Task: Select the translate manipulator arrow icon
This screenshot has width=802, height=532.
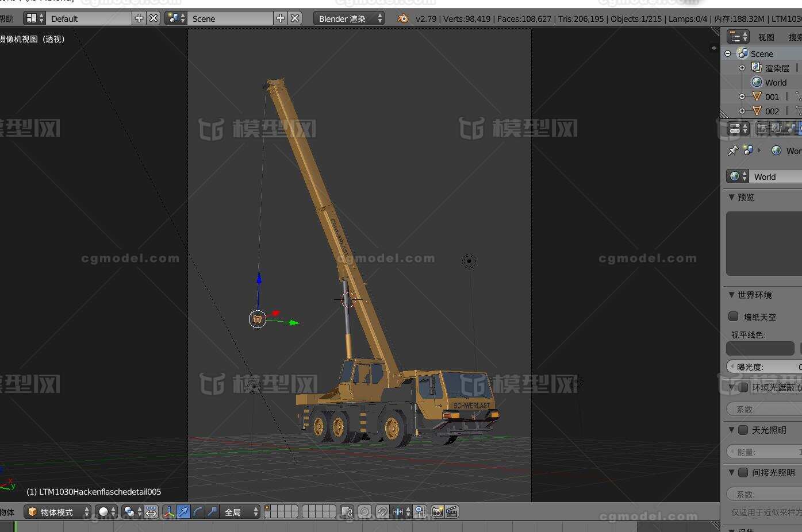Action: (183, 512)
